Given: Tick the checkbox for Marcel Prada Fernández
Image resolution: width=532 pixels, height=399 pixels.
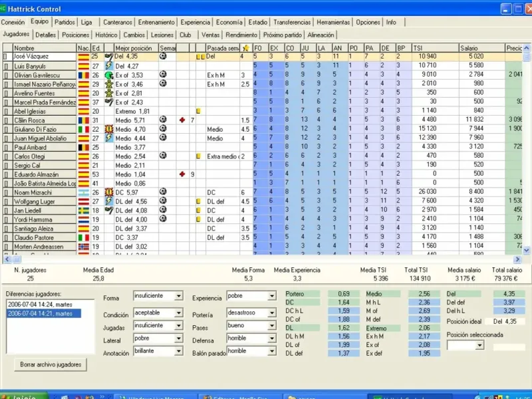Looking at the screenshot, I should point(5,102).
